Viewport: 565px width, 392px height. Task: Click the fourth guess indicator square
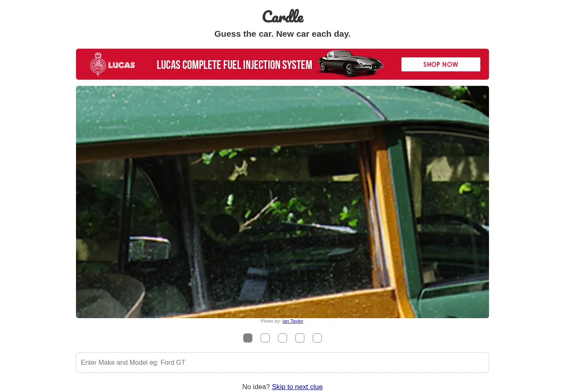coord(300,338)
